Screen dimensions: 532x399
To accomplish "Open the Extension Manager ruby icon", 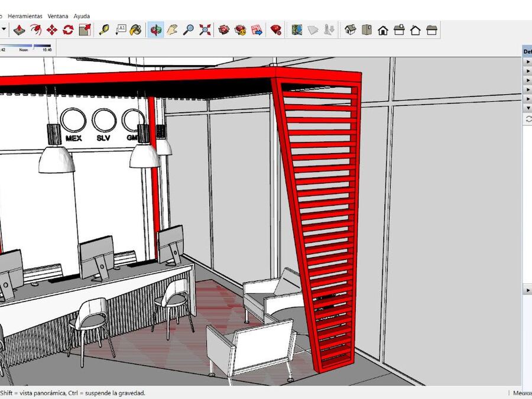I will [276, 30].
